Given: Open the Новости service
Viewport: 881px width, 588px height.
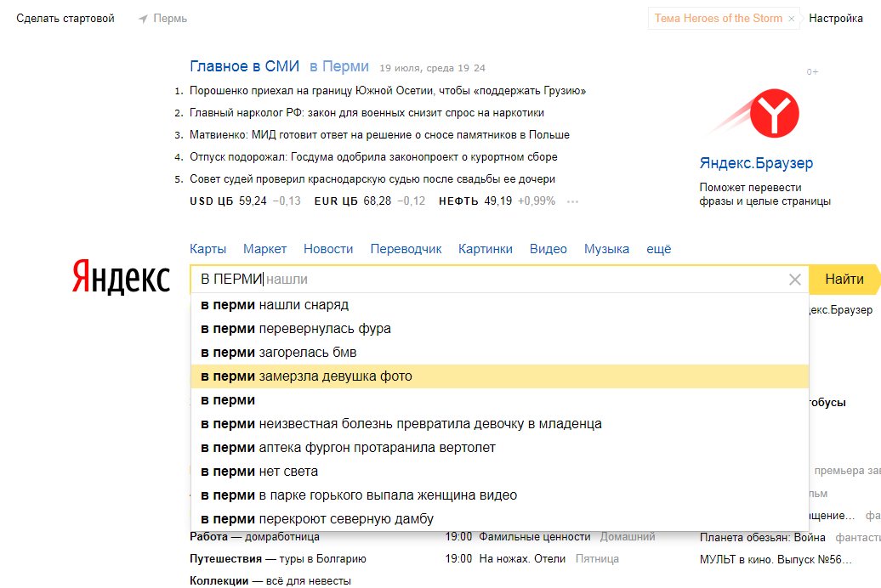Looking at the screenshot, I should pos(328,249).
